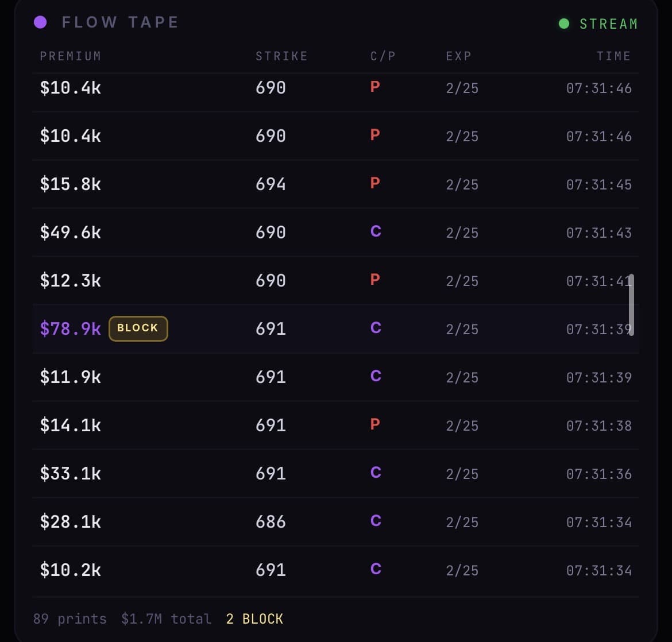Select the $49.6k 690 call row
This screenshot has height=642, width=672.
tap(335, 232)
